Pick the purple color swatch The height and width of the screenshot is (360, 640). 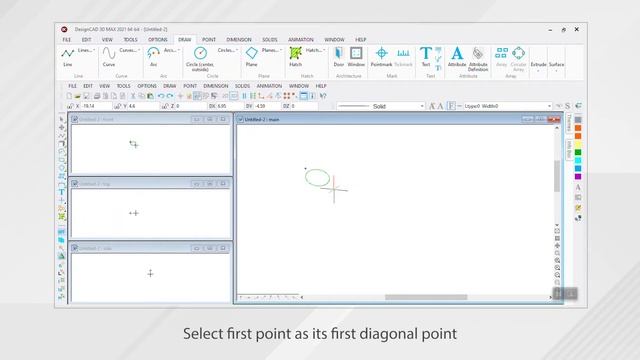point(578,176)
